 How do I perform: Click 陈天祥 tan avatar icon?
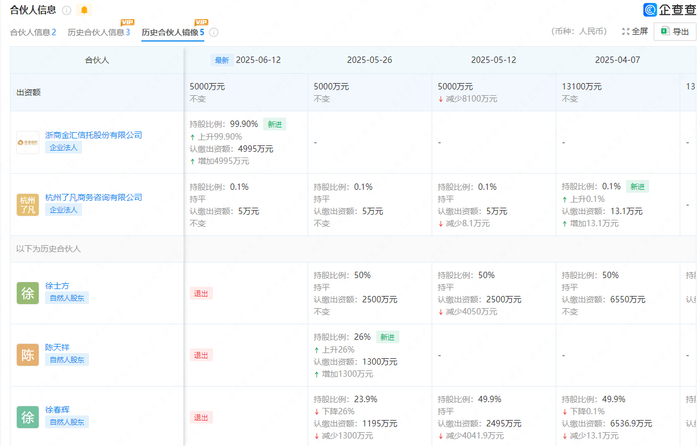(x=27, y=353)
